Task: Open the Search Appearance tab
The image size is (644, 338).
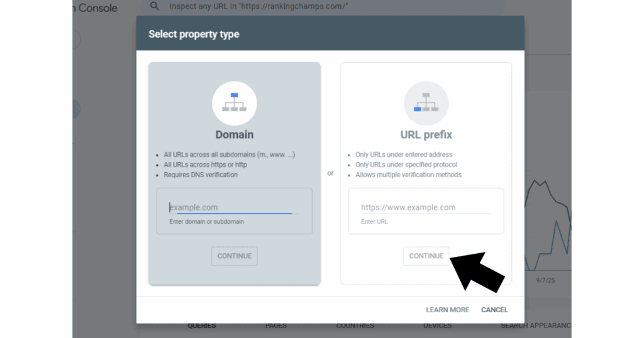Action: 535,326
